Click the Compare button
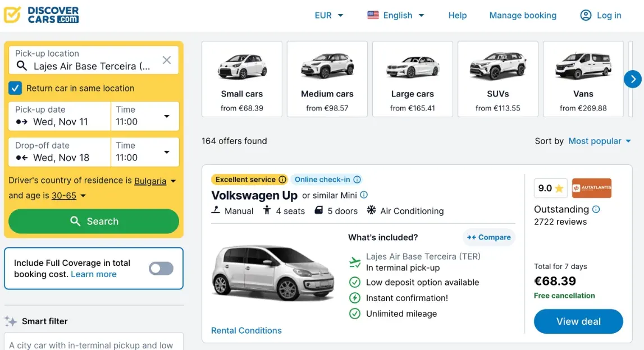This screenshot has height=350, width=644. tap(488, 237)
